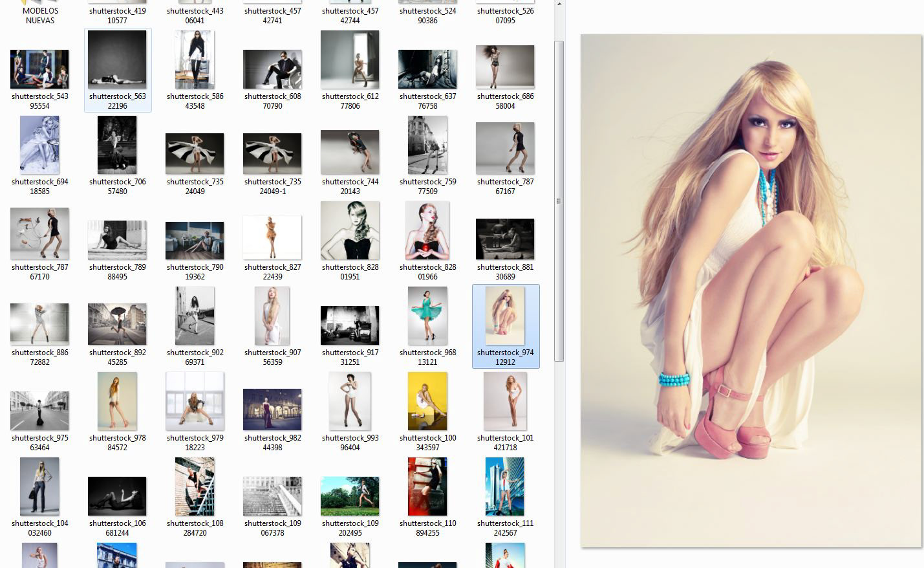Click the scrollbar up arrow
924x568 pixels.
pyautogui.click(x=559, y=4)
